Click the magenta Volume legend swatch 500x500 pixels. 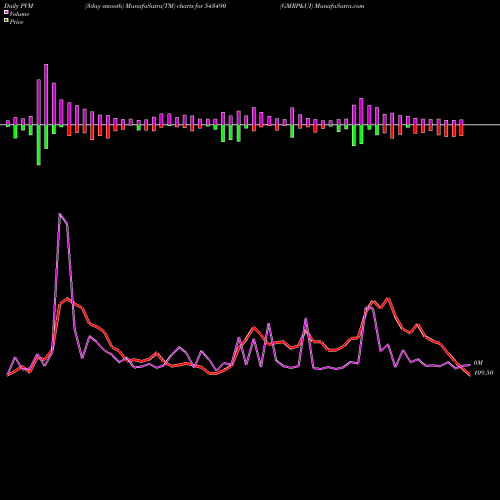coord(6,12)
